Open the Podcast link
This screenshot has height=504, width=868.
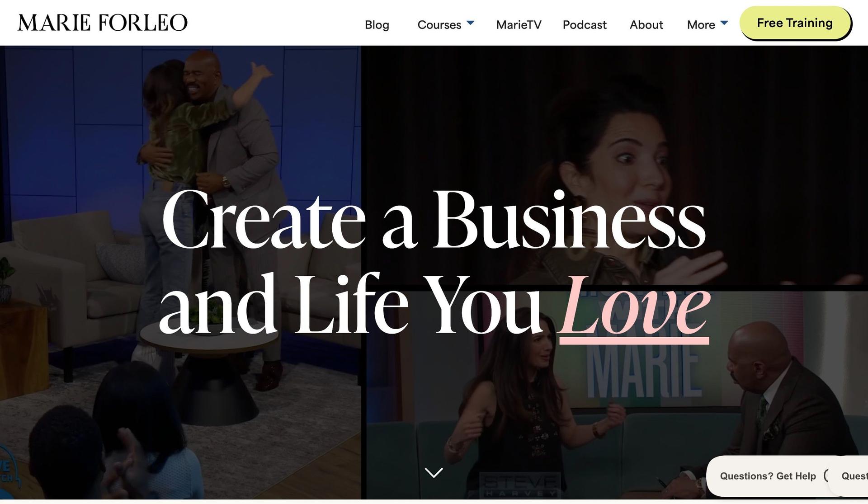click(x=585, y=24)
